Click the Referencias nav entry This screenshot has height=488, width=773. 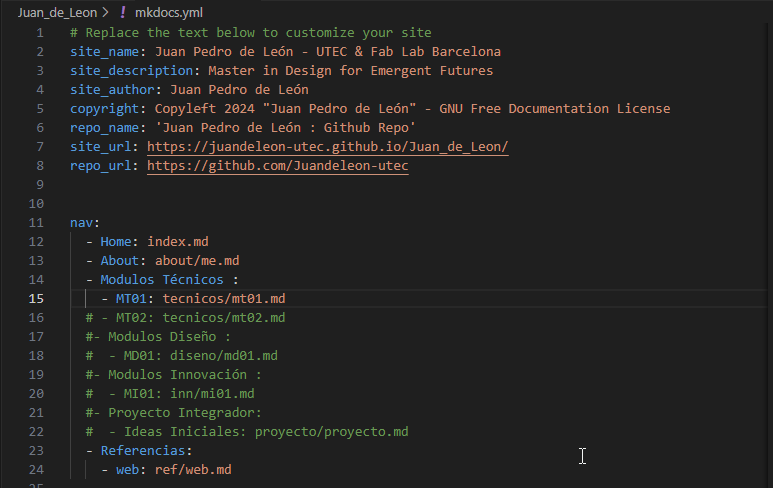coord(146,450)
